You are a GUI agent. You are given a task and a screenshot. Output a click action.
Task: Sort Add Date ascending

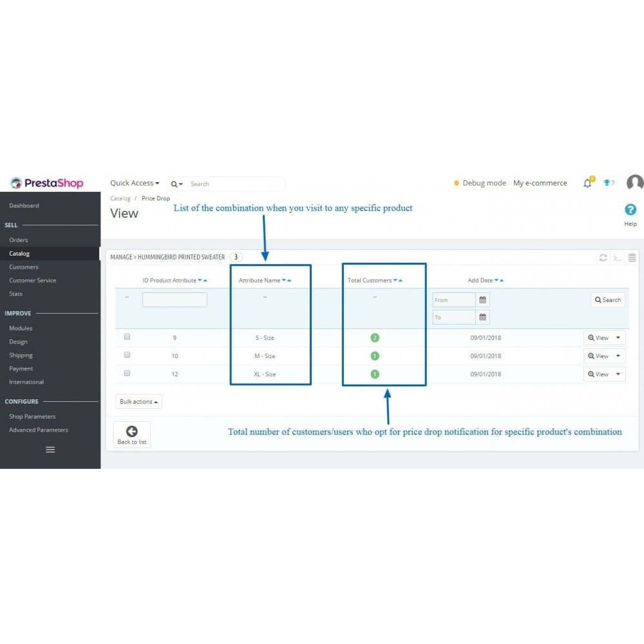(x=502, y=280)
